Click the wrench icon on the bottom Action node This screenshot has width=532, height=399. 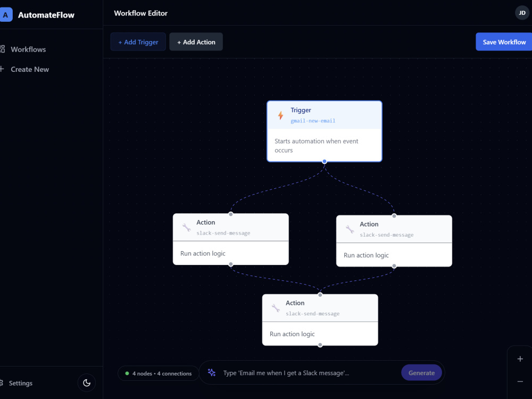coord(276,308)
